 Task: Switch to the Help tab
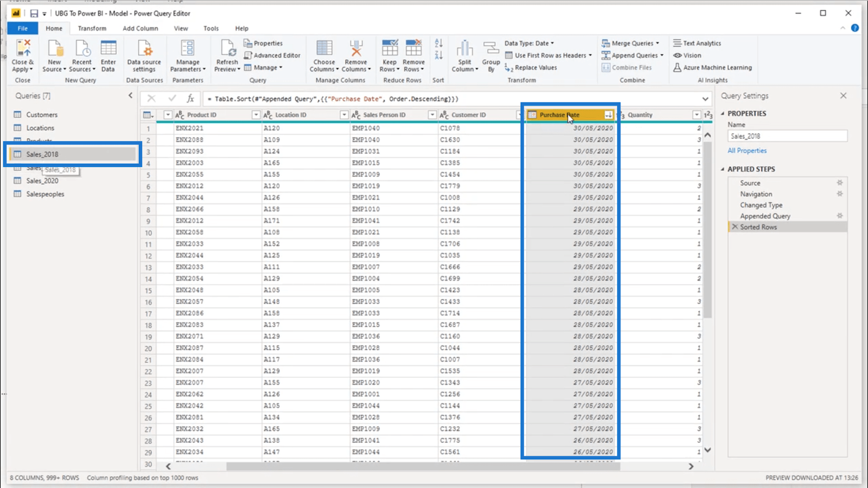pyautogui.click(x=241, y=28)
